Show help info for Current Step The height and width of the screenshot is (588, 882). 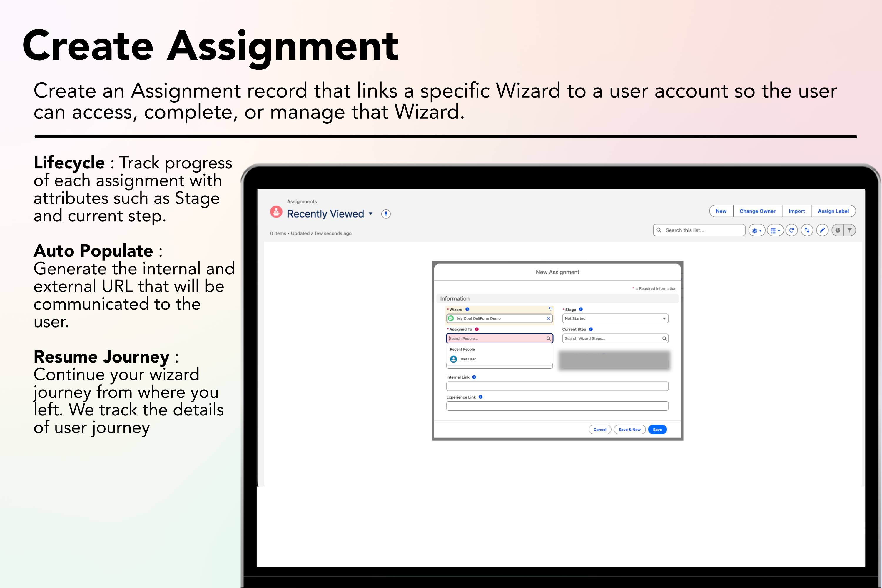(591, 329)
